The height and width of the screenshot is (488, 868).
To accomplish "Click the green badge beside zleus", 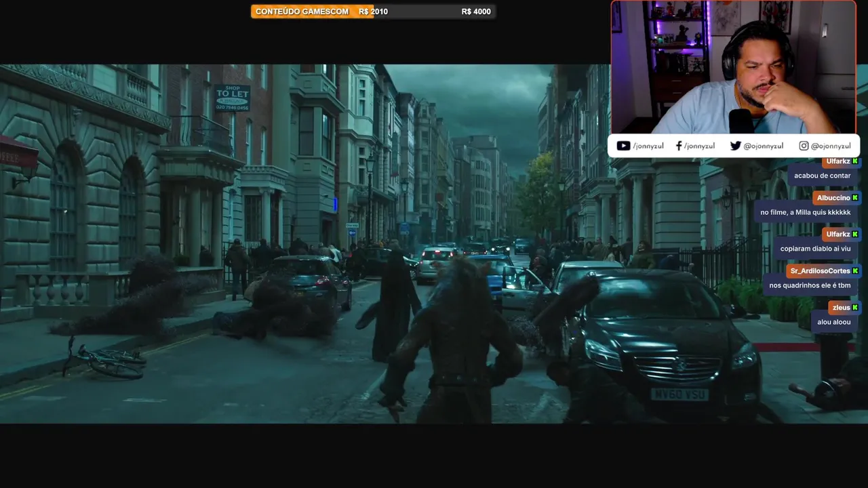I will point(855,308).
